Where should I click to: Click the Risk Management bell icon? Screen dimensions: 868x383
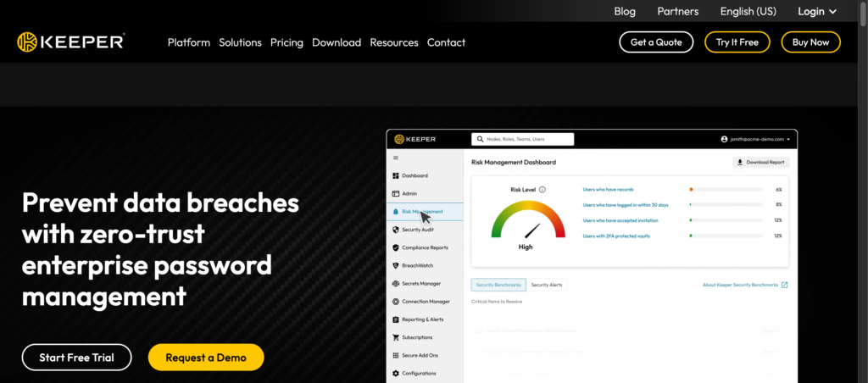pos(395,212)
